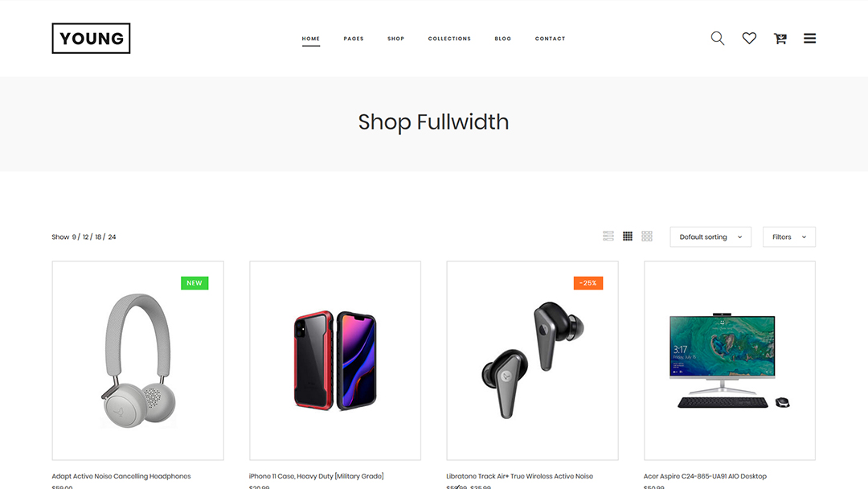This screenshot has width=868, height=489.
Task: Open the wishlist heart icon
Action: (749, 39)
